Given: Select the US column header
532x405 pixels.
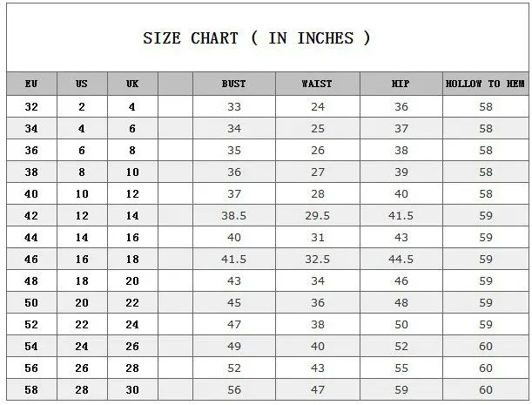Looking at the screenshot, I should tap(82, 84).
